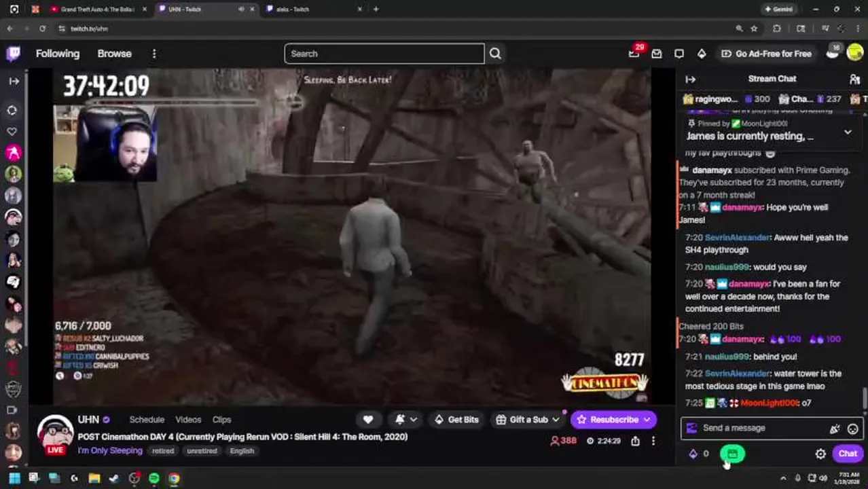Open the Twitch home logo
868x489 pixels.
coord(14,54)
